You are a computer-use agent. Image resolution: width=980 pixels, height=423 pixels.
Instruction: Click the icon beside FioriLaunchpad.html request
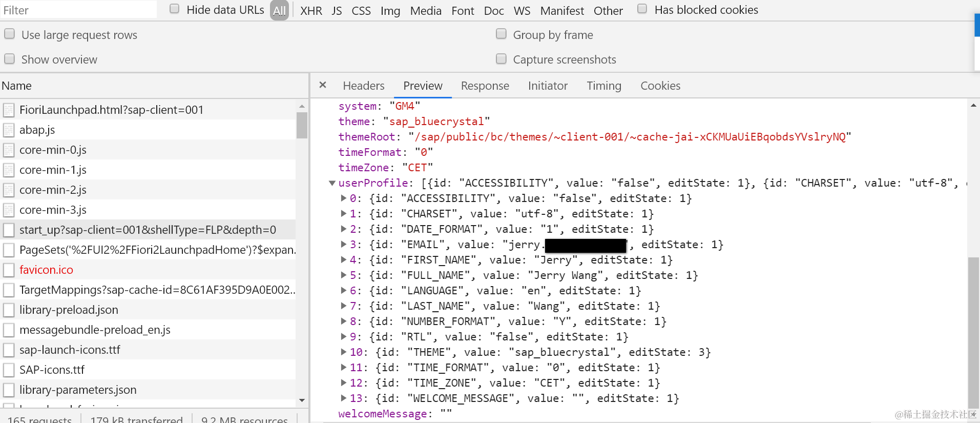pos(9,110)
